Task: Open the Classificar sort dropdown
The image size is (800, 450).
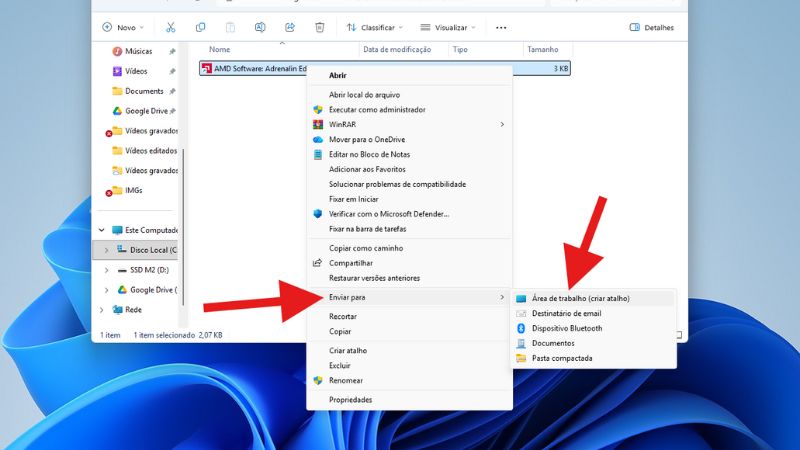Action: pos(371,27)
